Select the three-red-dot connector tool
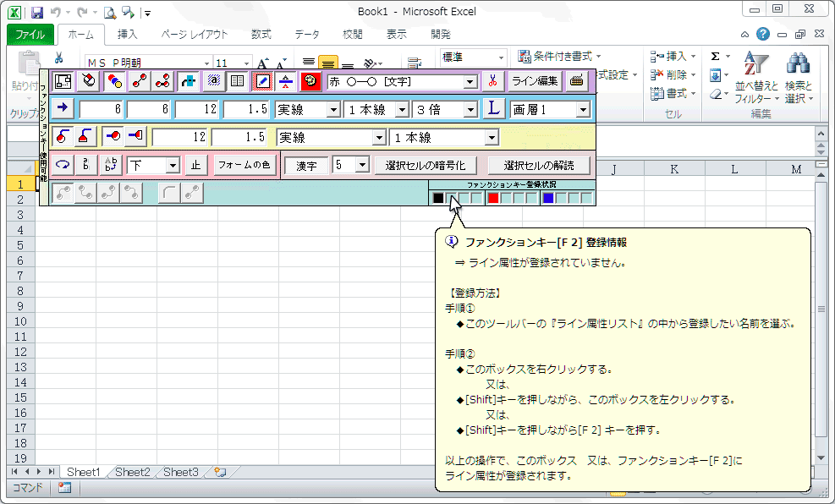 point(162,81)
